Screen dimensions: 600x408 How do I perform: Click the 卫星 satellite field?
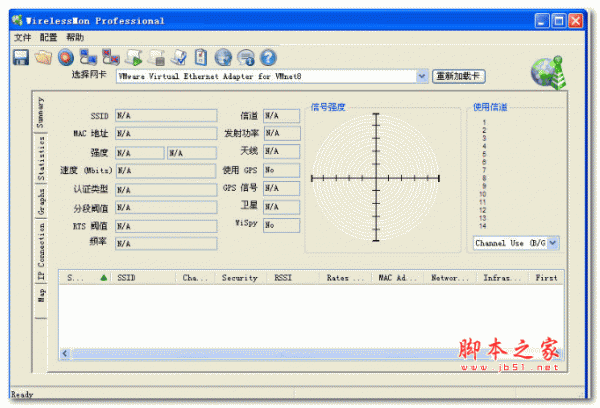point(282,207)
